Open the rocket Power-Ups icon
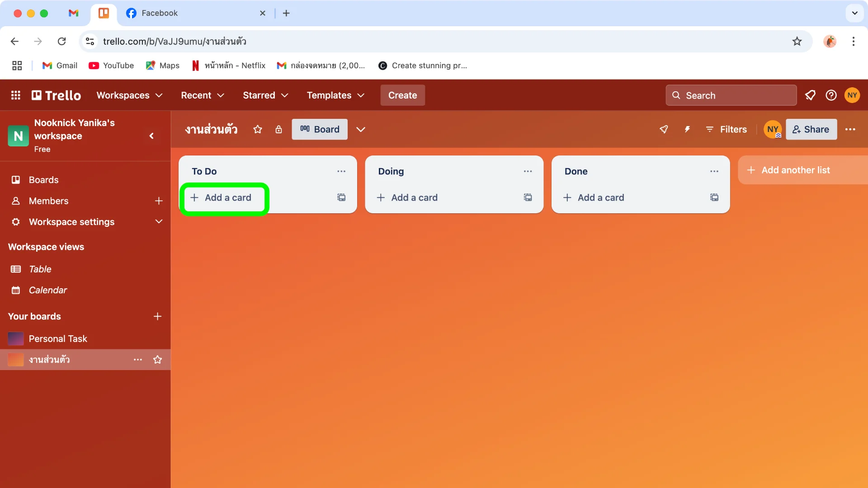The image size is (868, 488). coord(664,129)
